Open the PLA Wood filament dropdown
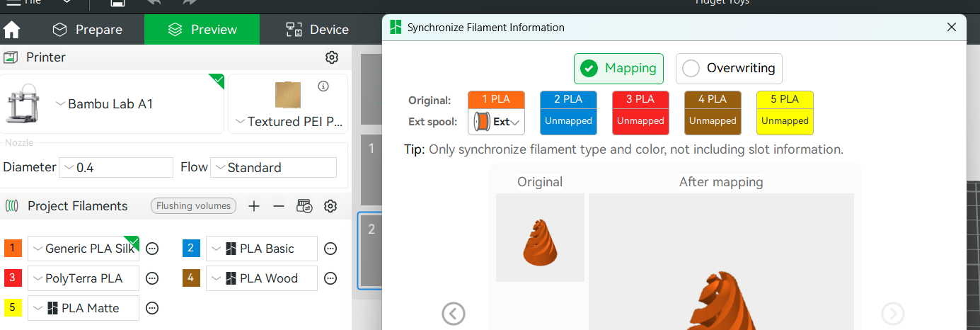Image resolution: width=980 pixels, height=330 pixels. pos(262,278)
